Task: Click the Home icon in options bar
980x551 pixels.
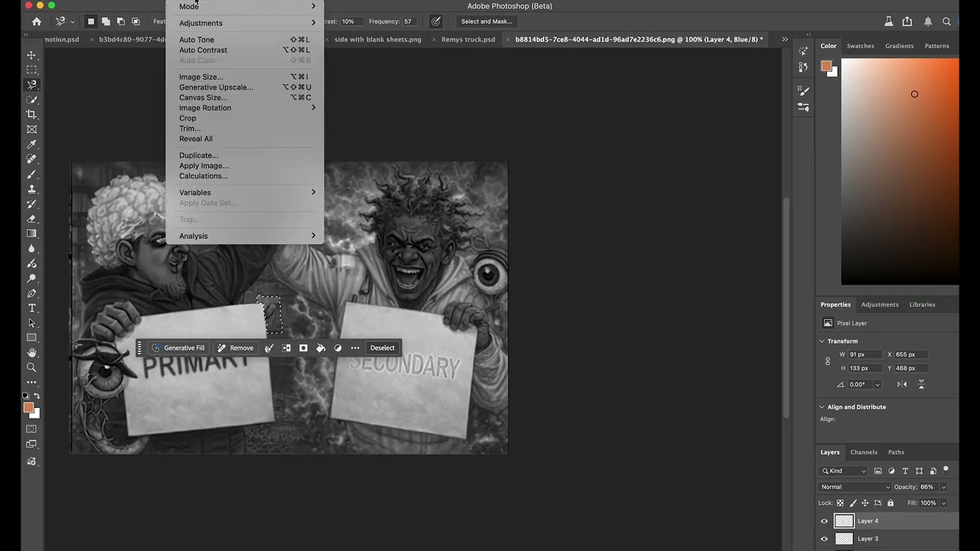Action: click(36, 21)
